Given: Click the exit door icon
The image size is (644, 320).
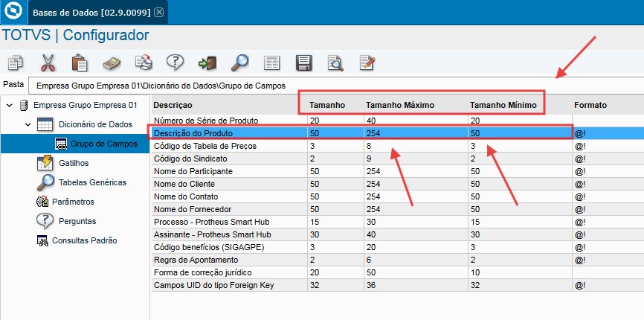Looking at the screenshot, I should coord(207,63).
